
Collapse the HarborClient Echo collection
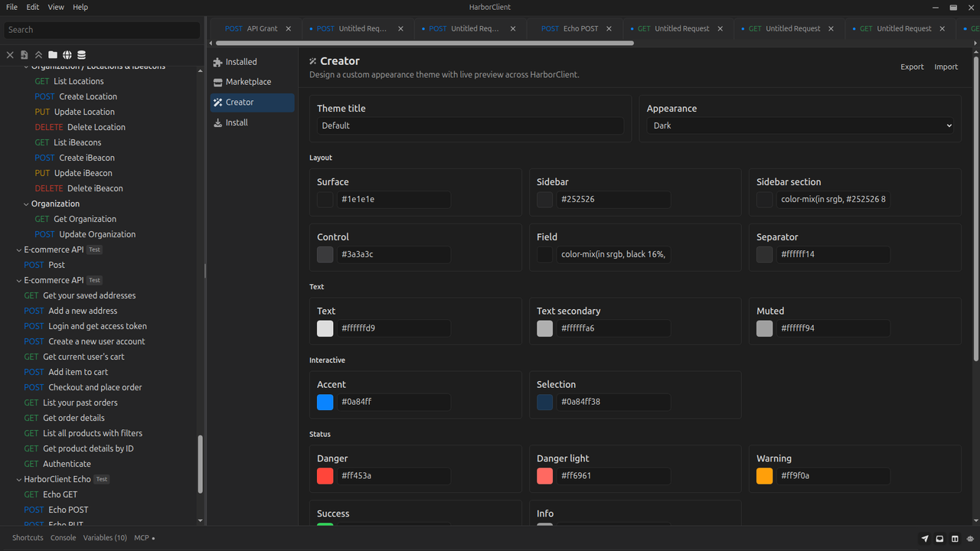(x=19, y=479)
